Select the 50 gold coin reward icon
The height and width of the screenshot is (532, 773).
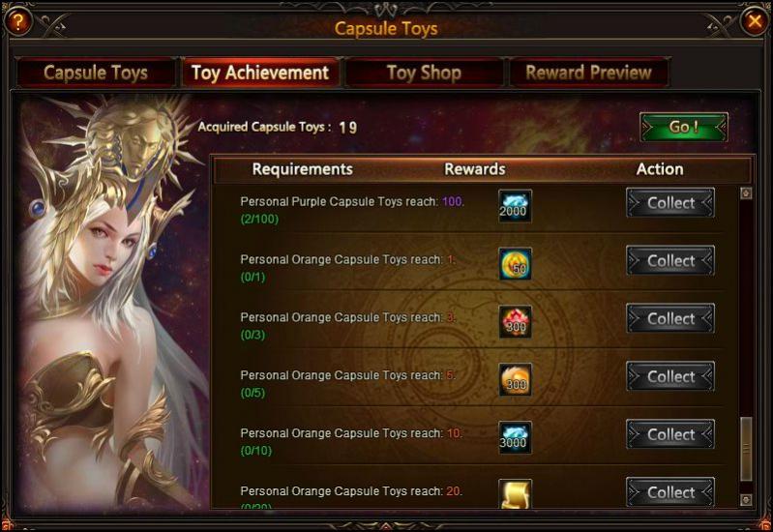point(515,264)
